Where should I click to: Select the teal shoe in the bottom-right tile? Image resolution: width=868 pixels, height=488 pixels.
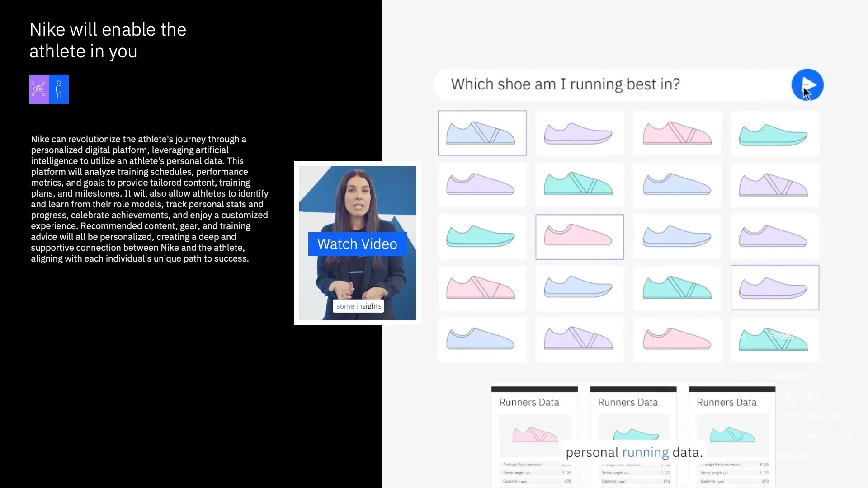[774, 340]
